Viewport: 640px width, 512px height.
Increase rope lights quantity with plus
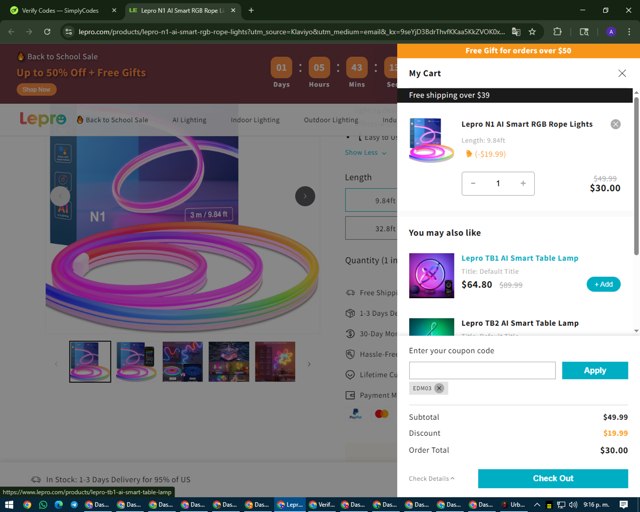coord(523,183)
